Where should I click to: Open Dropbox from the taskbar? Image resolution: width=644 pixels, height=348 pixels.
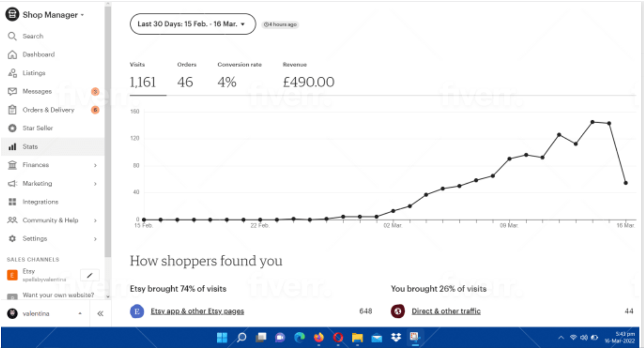[395, 337]
